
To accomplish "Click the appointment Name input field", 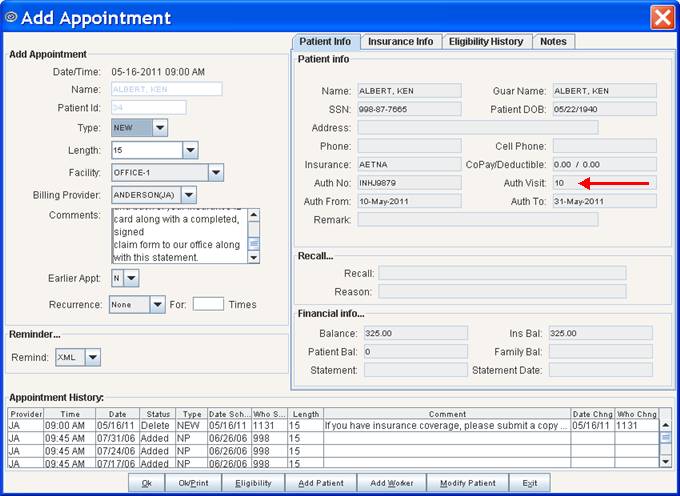I will tap(167, 89).
